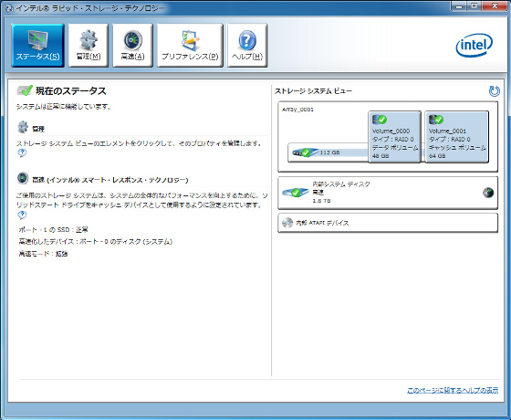Image resolution: width=511 pixels, height=420 pixels.
Task: Click the current status checkmark icon
Action: [x=25, y=90]
